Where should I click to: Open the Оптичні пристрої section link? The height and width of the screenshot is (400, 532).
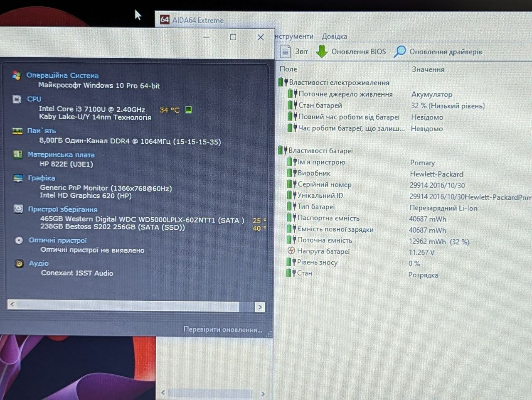58,240
